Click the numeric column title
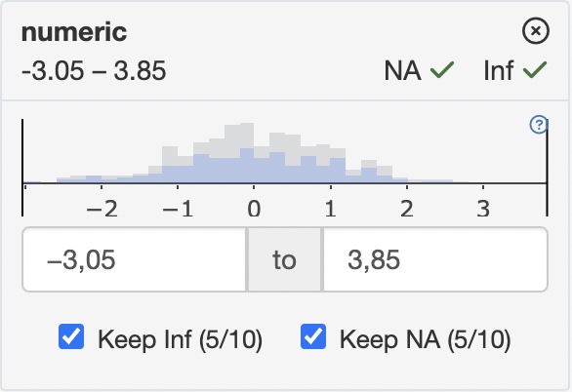The image size is (572, 392). 74,32
